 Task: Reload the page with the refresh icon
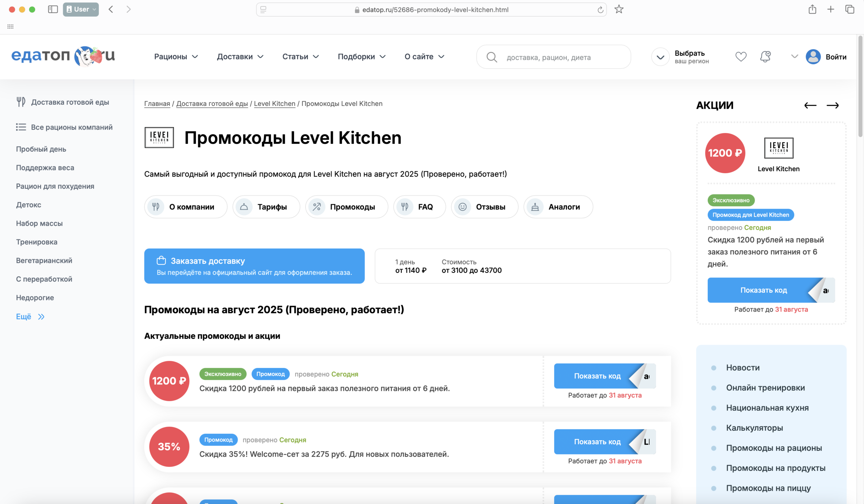tap(600, 10)
